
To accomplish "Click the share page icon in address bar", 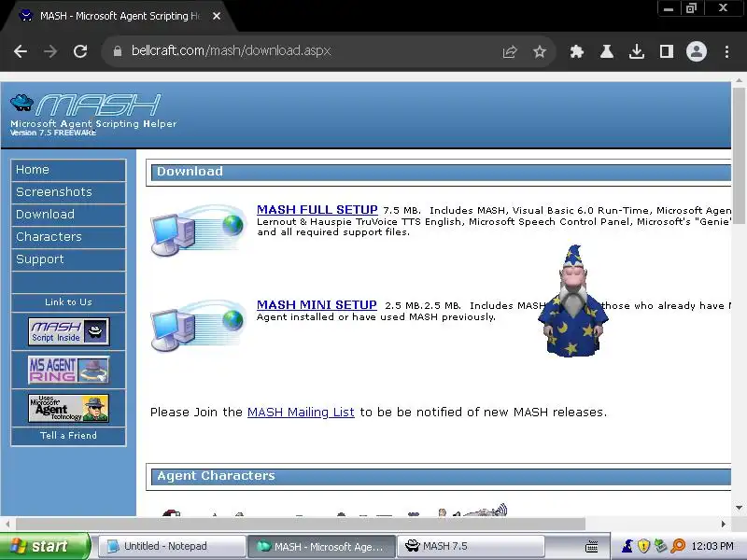I will (510, 51).
